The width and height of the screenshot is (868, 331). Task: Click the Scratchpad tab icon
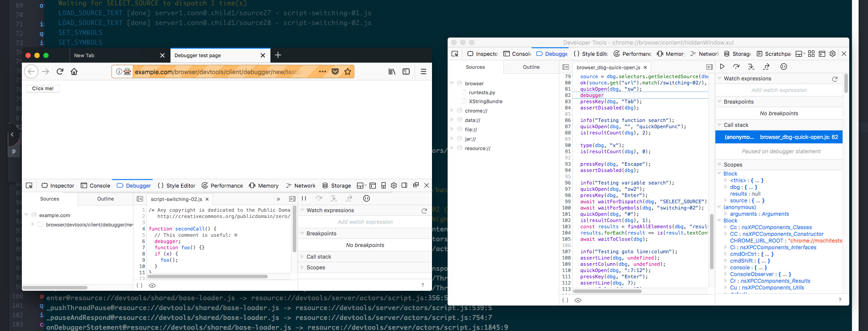tap(760, 54)
